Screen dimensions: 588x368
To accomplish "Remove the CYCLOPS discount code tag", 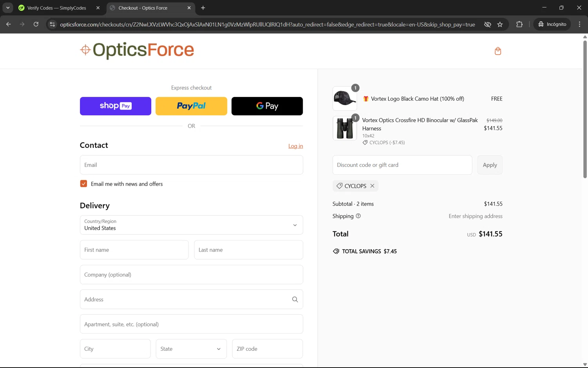I will click(x=372, y=186).
